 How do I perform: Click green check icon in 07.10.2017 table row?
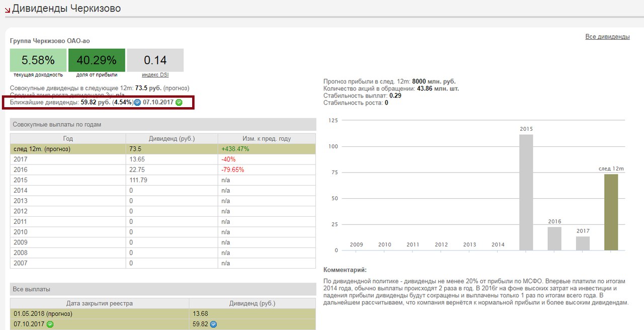50,324
